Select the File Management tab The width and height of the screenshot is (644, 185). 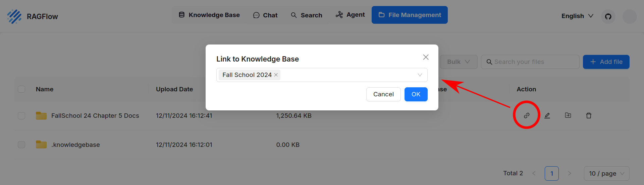tap(410, 15)
